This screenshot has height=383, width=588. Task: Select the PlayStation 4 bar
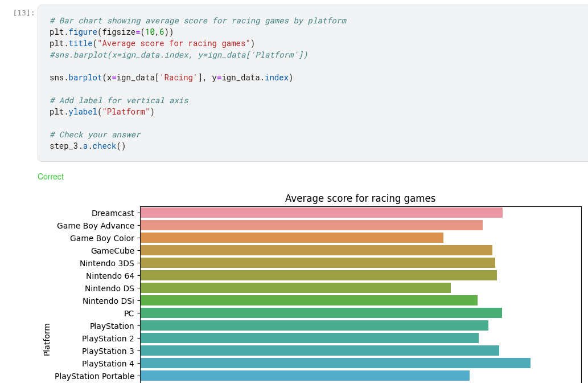tap(335, 363)
